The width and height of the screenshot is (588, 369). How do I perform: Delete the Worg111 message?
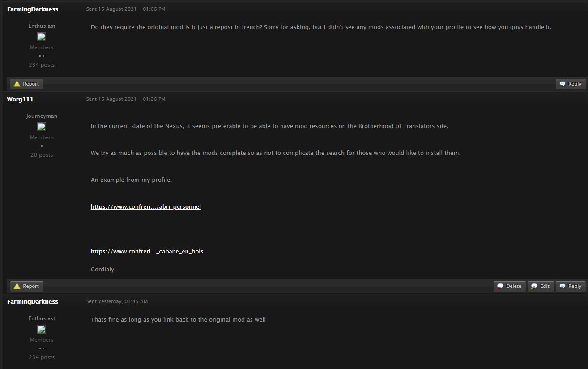click(x=510, y=286)
